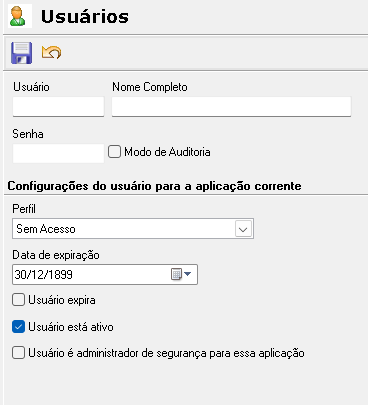Screen dimensions: 368x405
Task: Open the calendar icon in Data de expiração
Action: (x=176, y=274)
